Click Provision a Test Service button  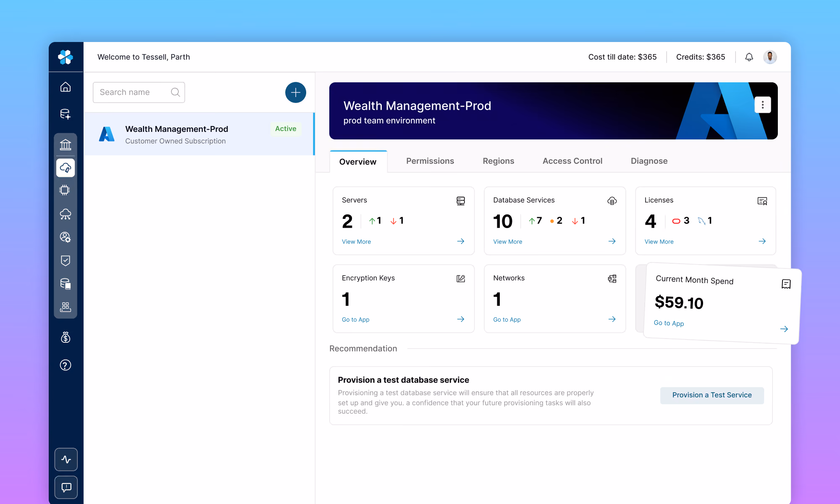coord(712,395)
